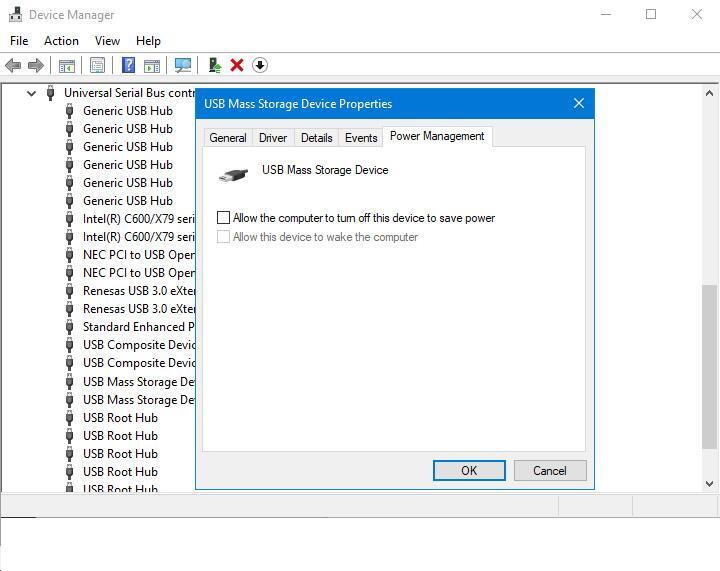Click the Help question mark toolbar icon

[x=128, y=66]
